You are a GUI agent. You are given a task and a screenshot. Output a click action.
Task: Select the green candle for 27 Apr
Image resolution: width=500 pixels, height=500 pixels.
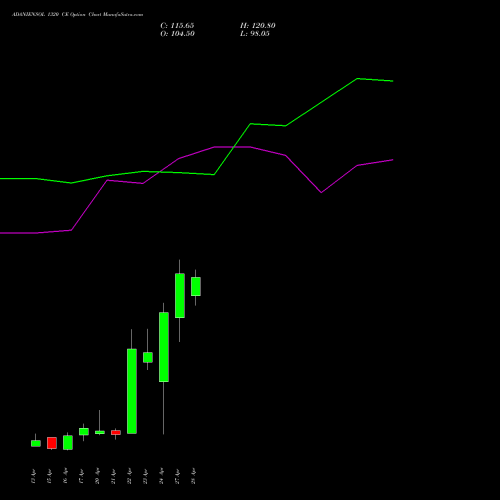180,295
